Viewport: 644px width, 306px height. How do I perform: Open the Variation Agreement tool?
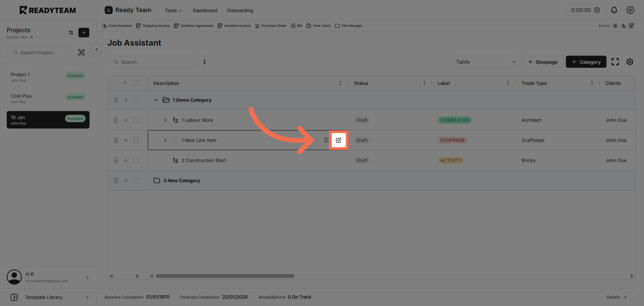point(194,25)
